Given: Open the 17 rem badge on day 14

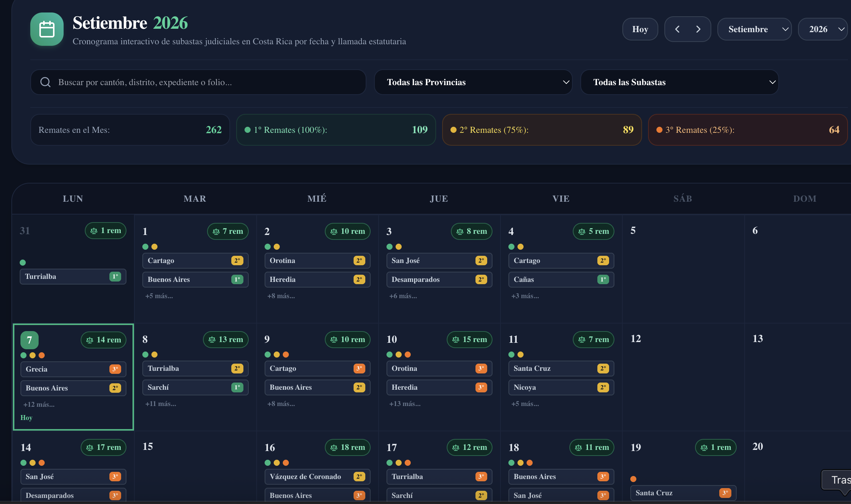Looking at the screenshot, I should coord(103,447).
